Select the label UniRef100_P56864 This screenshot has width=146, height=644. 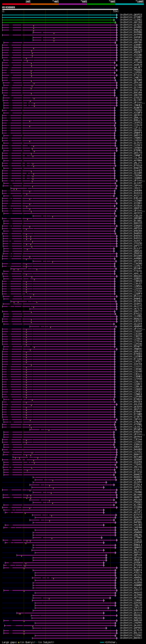click(x=131, y=70)
